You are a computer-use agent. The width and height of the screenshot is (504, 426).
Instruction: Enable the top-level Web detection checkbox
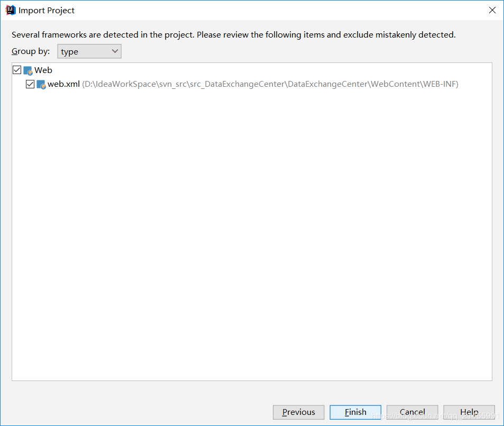point(17,69)
